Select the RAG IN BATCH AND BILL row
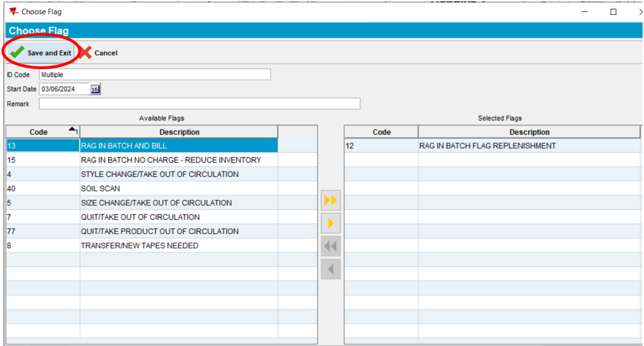The height and width of the screenshot is (346, 644). pyautogui.click(x=124, y=146)
